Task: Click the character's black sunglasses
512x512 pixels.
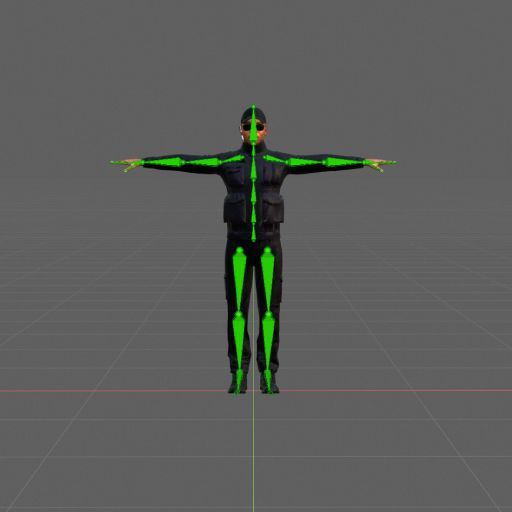Action: [x=253, y=127]
